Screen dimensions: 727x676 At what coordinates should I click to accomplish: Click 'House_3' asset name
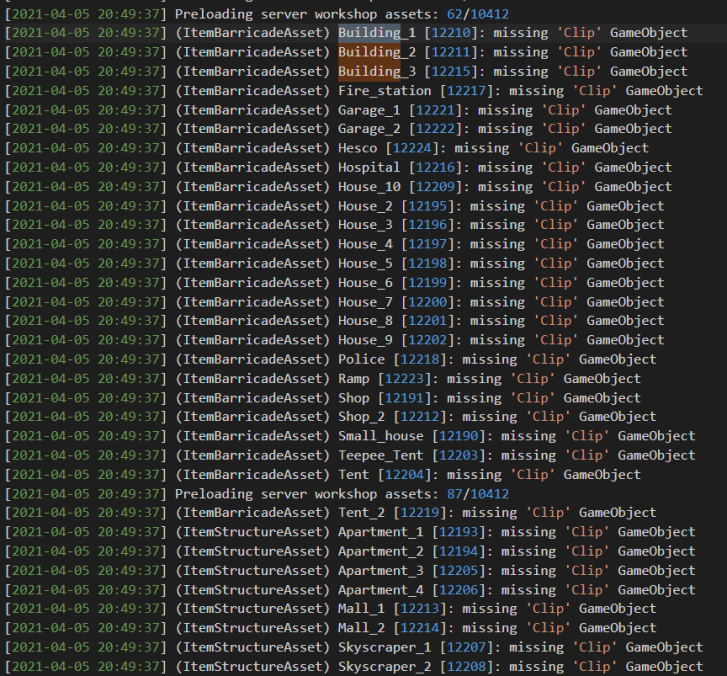click(365, 225)
